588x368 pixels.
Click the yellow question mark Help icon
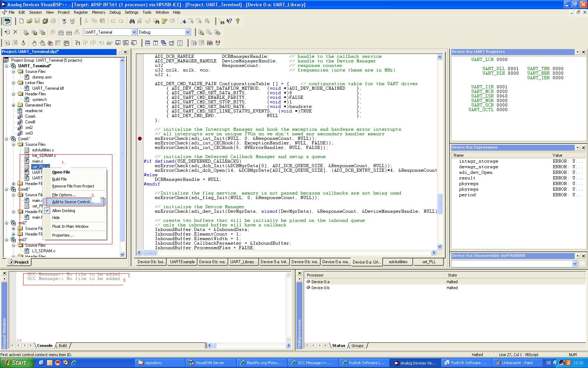pyautogui.click(x=238, y=21)
